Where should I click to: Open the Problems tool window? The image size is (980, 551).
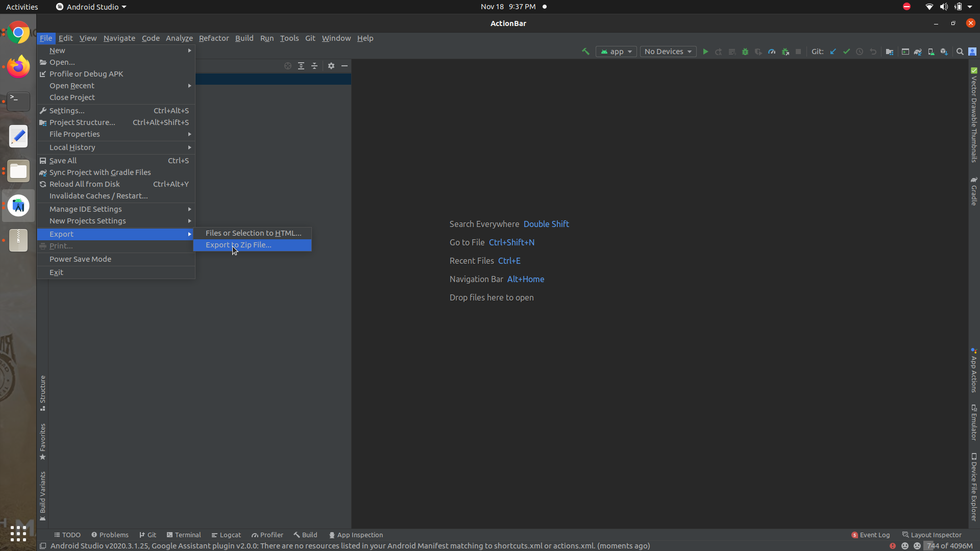point(110,535)
